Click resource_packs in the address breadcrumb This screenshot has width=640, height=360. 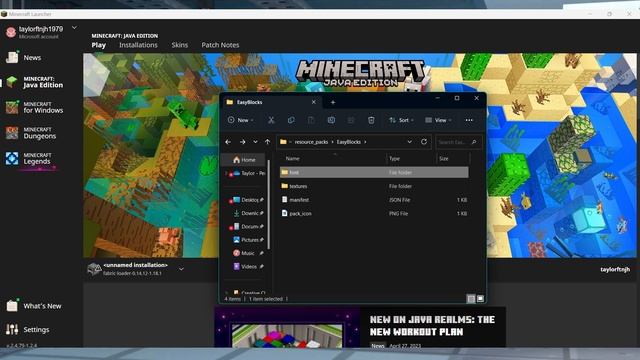coord(311,142)
